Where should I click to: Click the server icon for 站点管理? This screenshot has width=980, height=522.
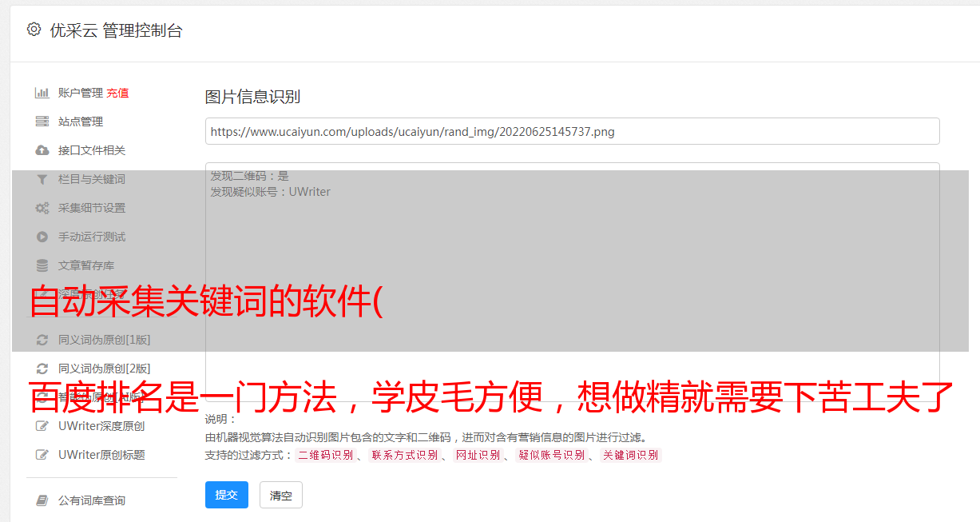click(x=42, y=122)
